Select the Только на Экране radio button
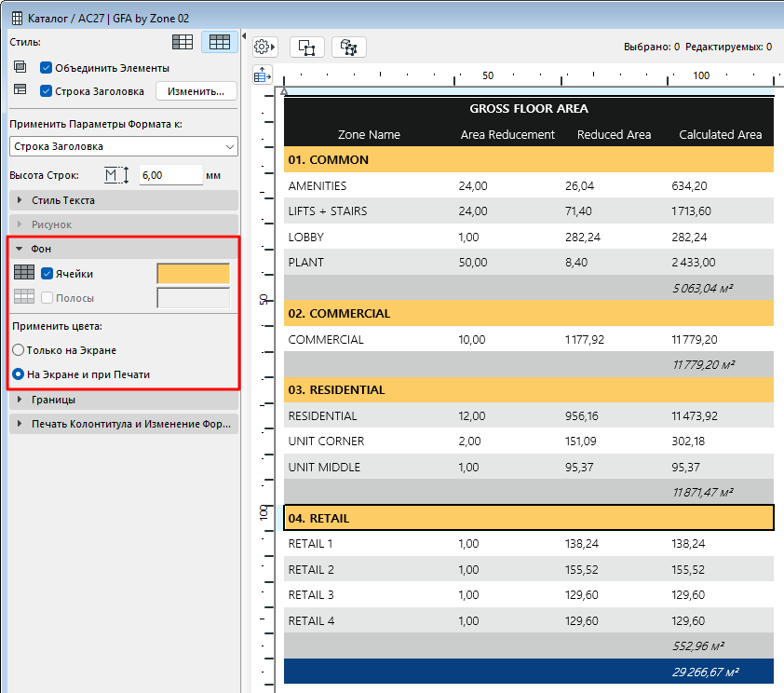This screenshot has height=693, width=784. (18, 349)
